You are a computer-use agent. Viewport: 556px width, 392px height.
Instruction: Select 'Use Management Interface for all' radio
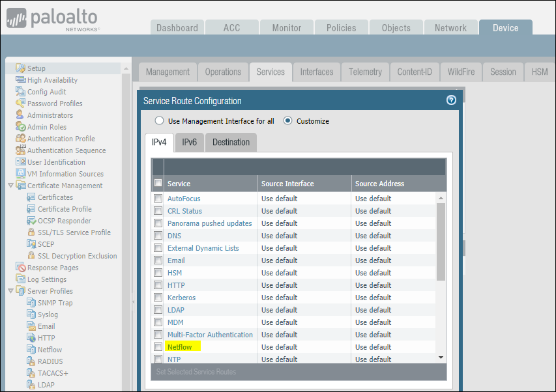[159, 121]
